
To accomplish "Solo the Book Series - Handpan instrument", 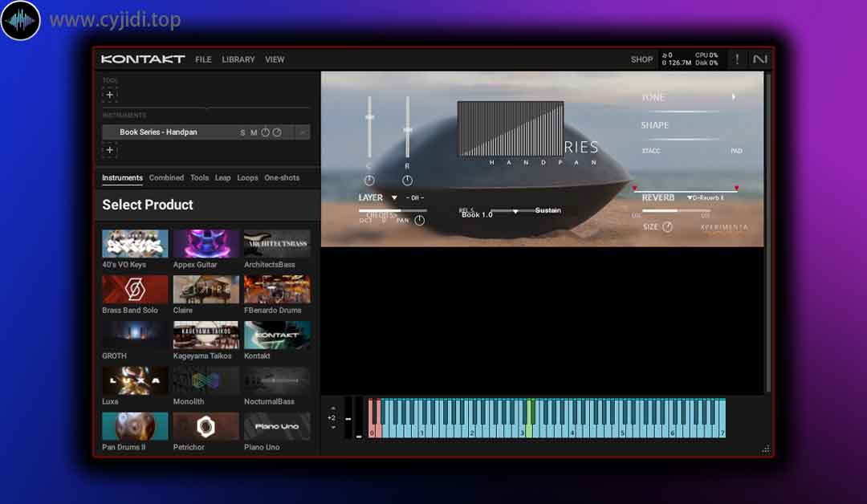I will point(242,132).
